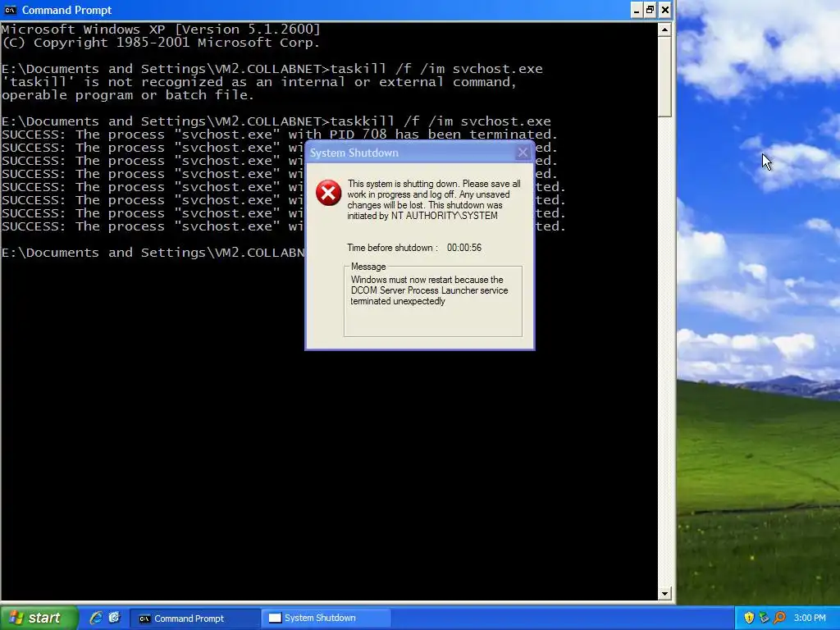Click the Command Prompt scrollbar up arrow

[664, 30]
